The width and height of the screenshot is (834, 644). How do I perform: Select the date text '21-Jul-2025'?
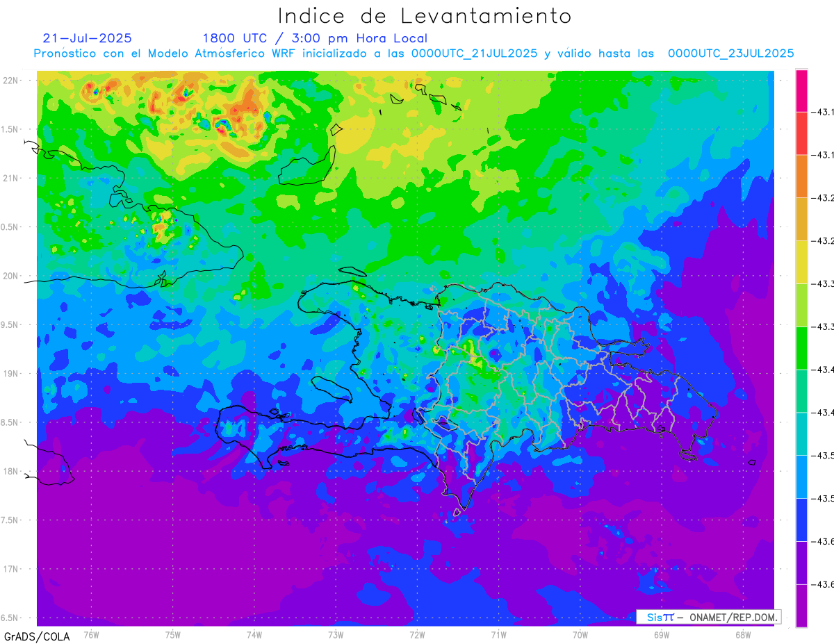87,38
